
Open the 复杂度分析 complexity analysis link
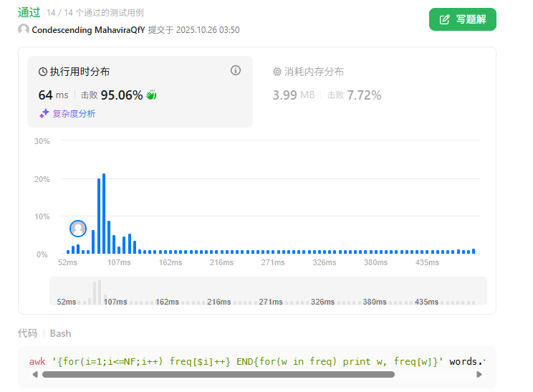tap(74, 113)
